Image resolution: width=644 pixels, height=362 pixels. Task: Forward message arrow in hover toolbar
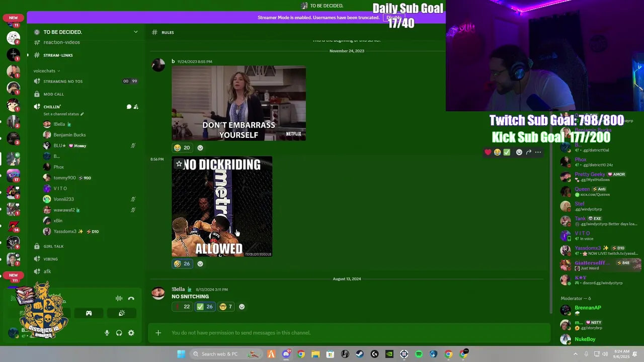click(529, 152)
